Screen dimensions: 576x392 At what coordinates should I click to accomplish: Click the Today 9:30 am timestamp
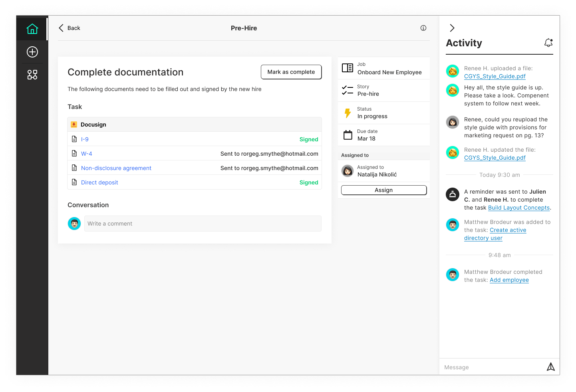pyautogui.click(x=500, y=175)
